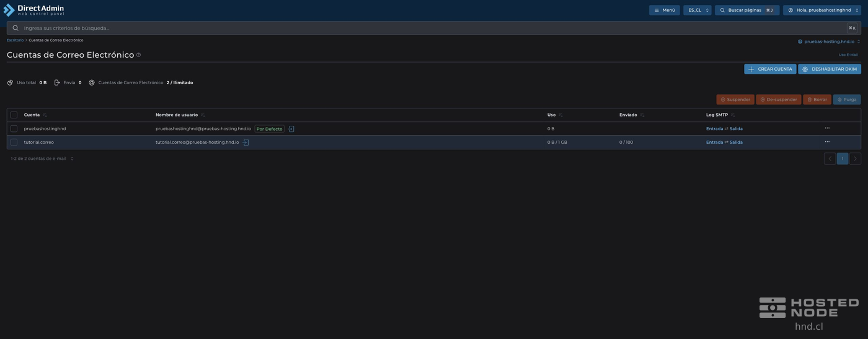This screenshot has width=868, height=339.
Task: Select page 1 in pagination
Action: pyautogui.click(x=843, y=159)
